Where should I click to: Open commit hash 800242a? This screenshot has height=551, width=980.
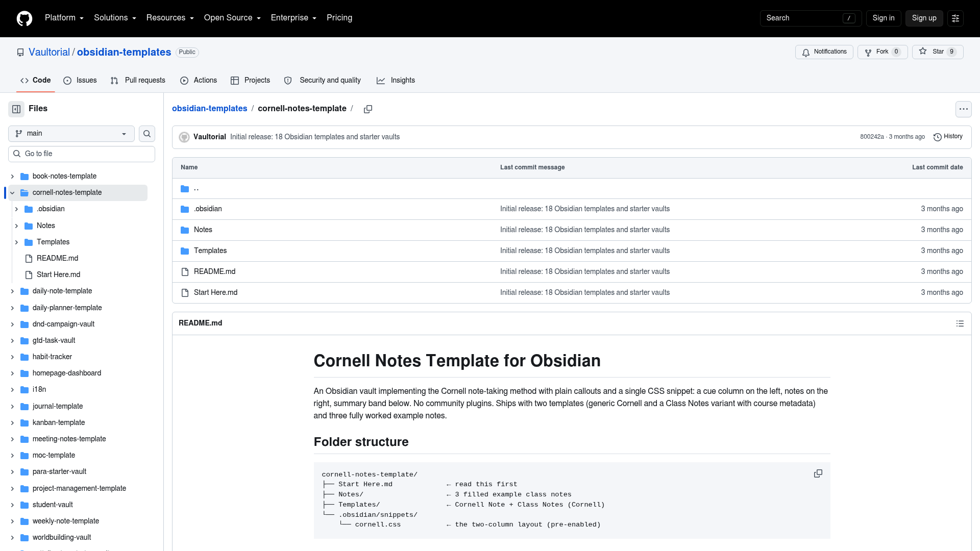[x=872, y=137]
